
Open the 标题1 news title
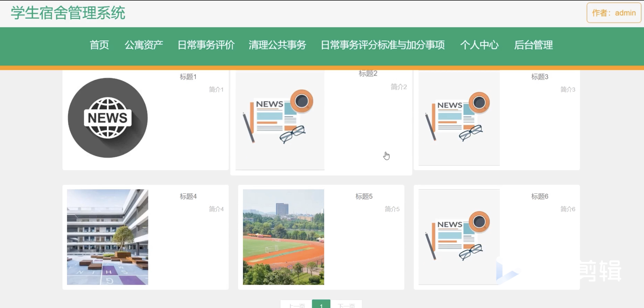click(x=188, y=77)
